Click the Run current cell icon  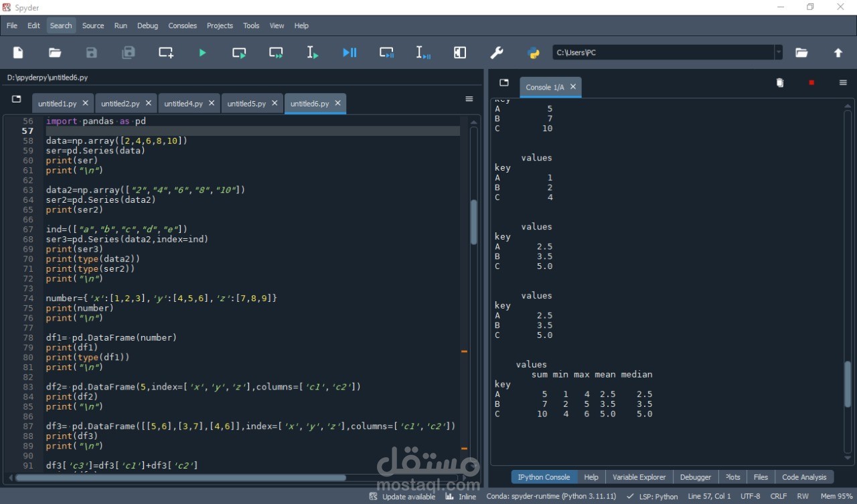pos(239,53)
